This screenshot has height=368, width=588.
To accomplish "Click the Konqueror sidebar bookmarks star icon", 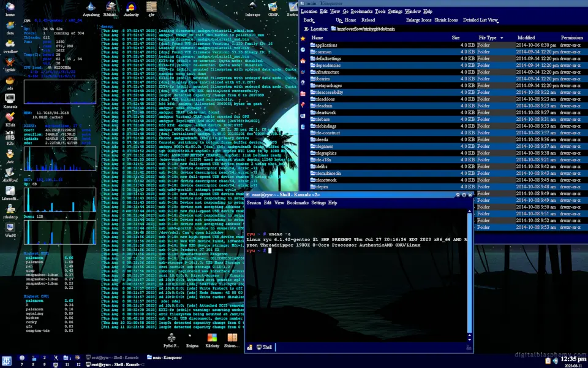I will coord(303,38).
